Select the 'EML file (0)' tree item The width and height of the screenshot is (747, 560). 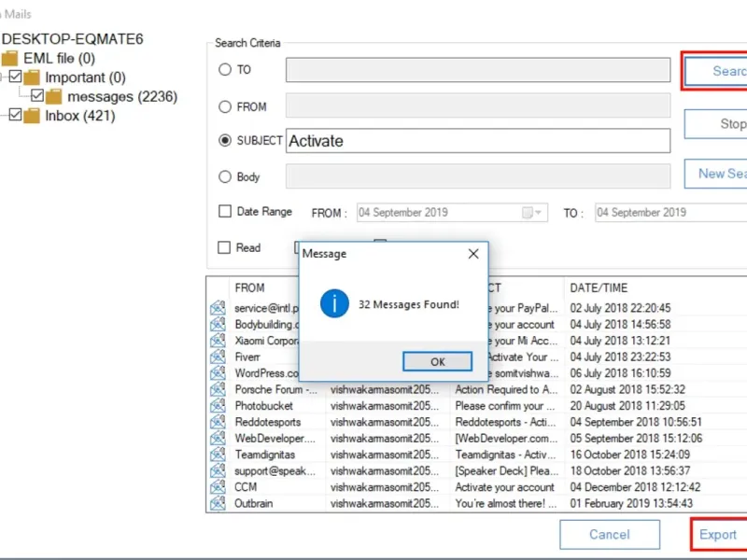pos(59,59)
